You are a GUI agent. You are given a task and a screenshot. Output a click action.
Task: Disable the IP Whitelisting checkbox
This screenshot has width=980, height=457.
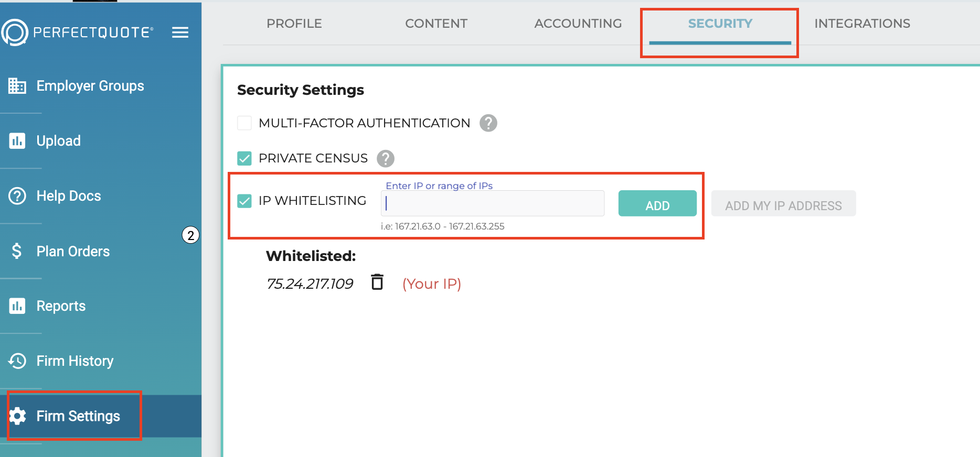tap(244, 201)
